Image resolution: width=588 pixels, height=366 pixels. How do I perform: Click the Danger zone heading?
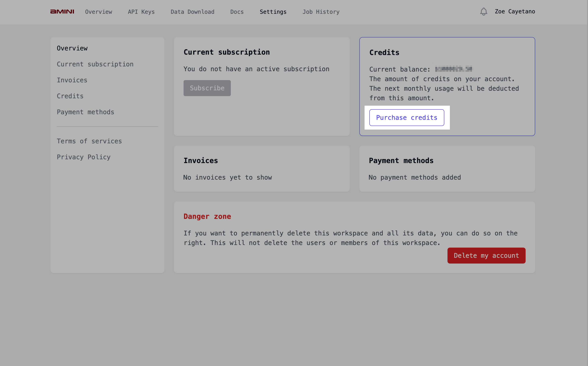coord(207,216)
